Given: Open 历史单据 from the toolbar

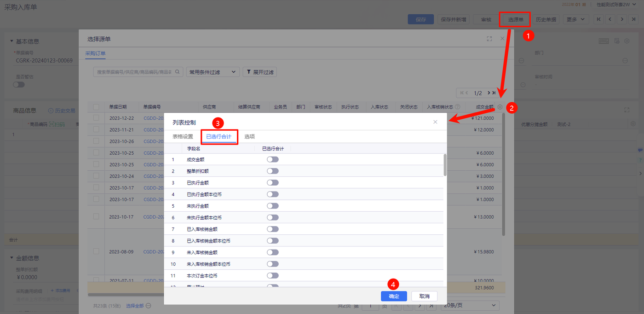Looking at the screenshot, I should (546, 19).
